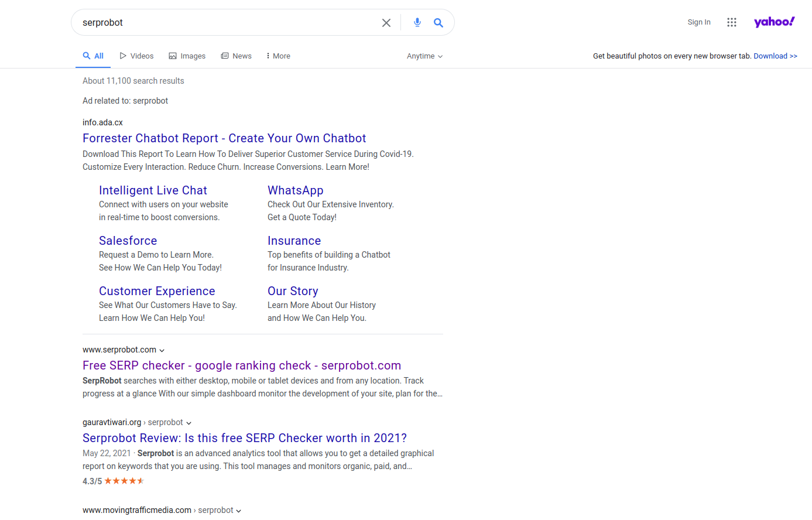Click 'Get beautiful photos on every new browser tab' text
This screenshot has height=520, width=812.
coord(671,56)
